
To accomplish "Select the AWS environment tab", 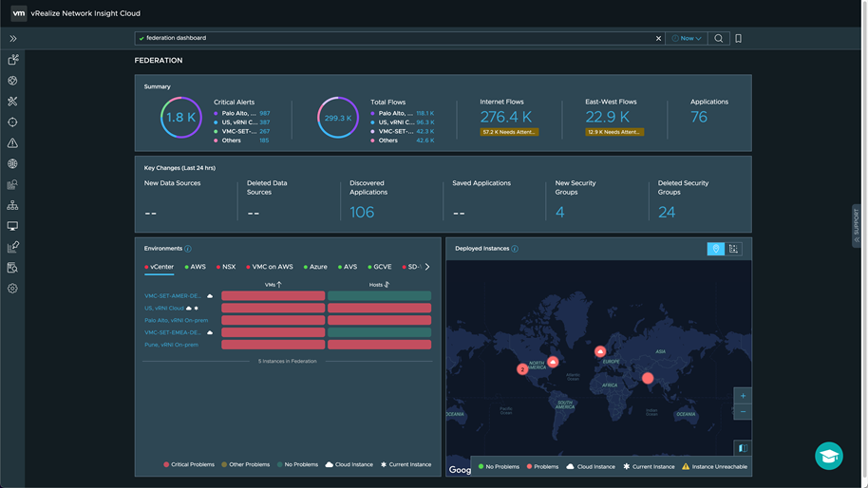I will pos(196,267).
